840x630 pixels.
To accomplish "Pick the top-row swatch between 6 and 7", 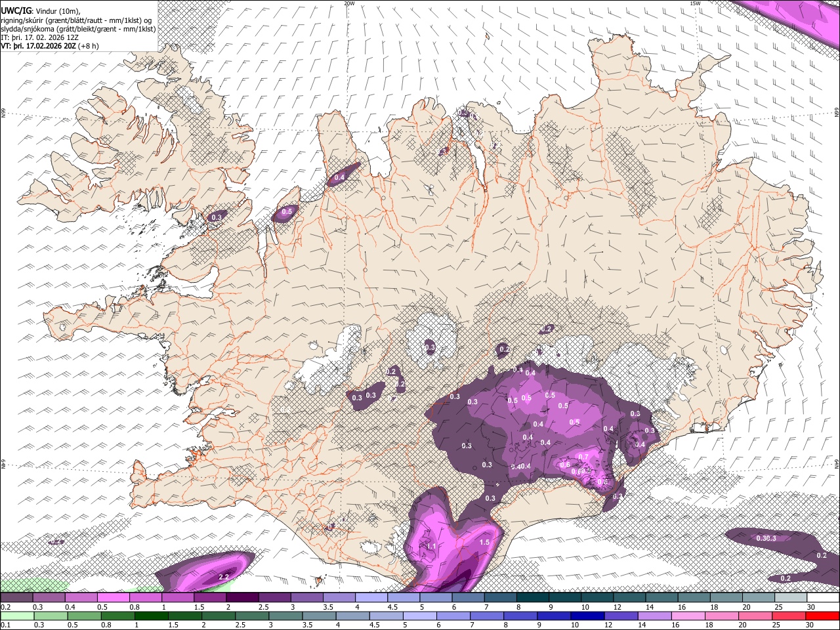I will 469,597.
